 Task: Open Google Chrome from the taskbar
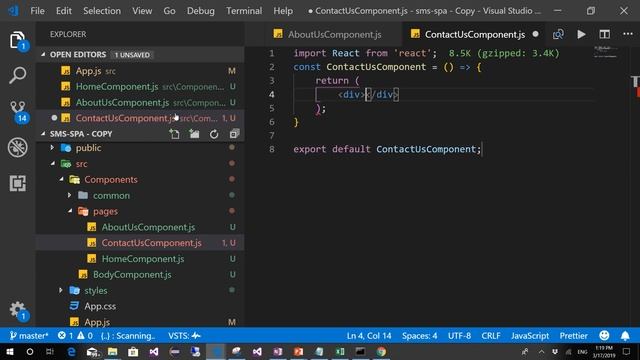(381, 351)
